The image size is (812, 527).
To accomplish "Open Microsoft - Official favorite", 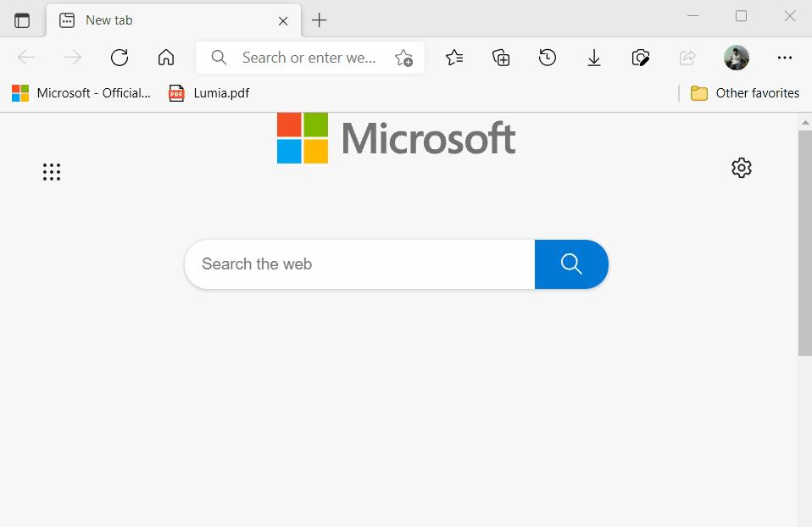I will pos(81,93).
